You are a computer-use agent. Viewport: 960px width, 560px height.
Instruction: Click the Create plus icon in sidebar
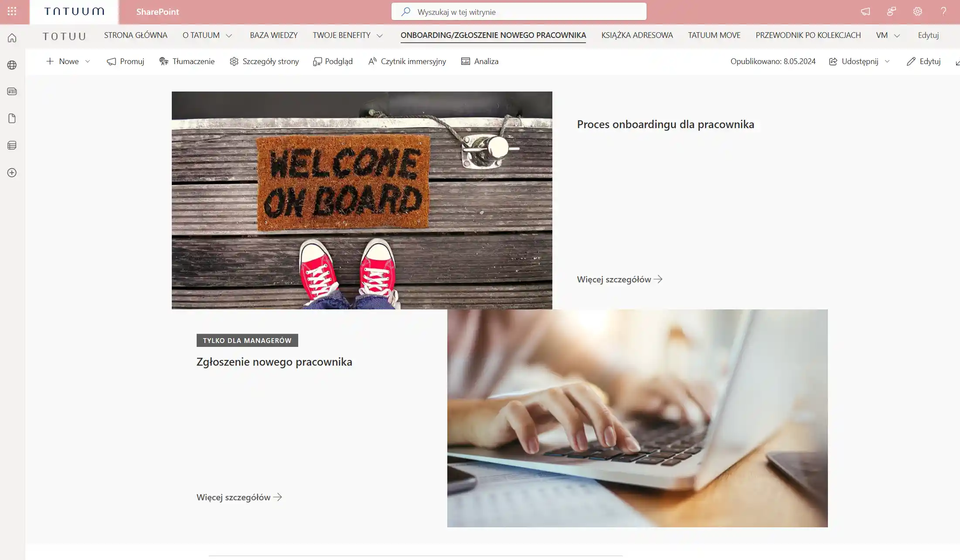[12, 173]
